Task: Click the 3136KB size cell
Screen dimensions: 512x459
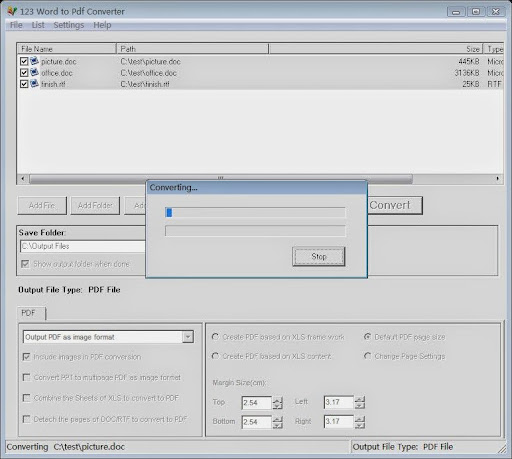Action: tap(467, 73)
